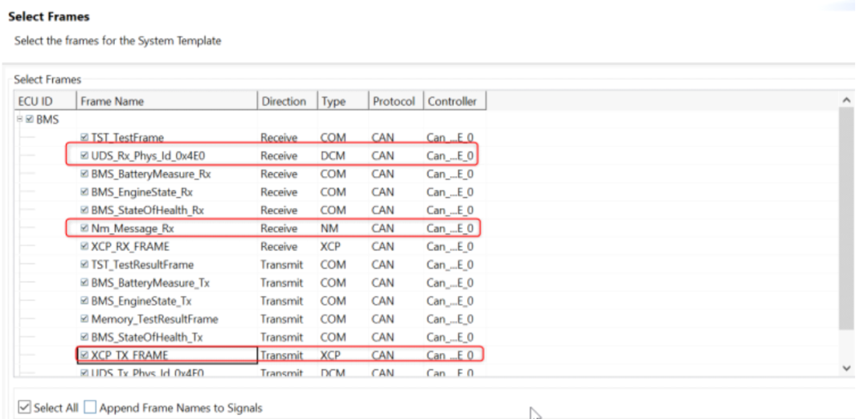Sort by the Direction column header
The width and height of the screenshot is (868, 419).
click(288, 101)
